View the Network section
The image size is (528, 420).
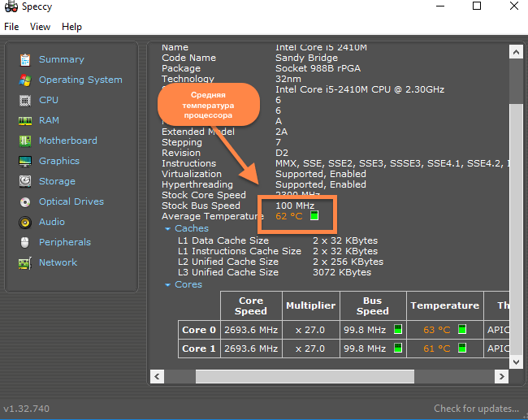tap(58, 262)
